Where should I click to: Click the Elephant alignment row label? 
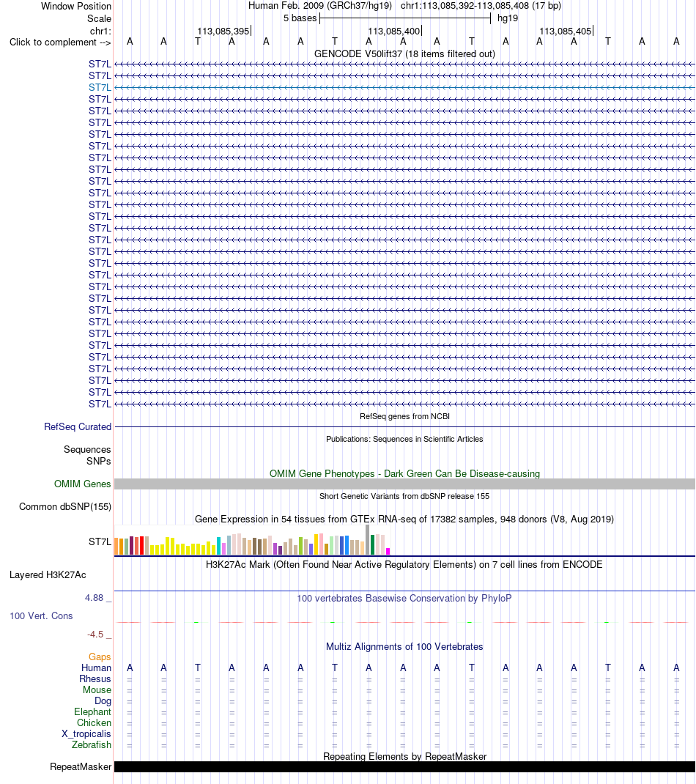click(92, 712)
